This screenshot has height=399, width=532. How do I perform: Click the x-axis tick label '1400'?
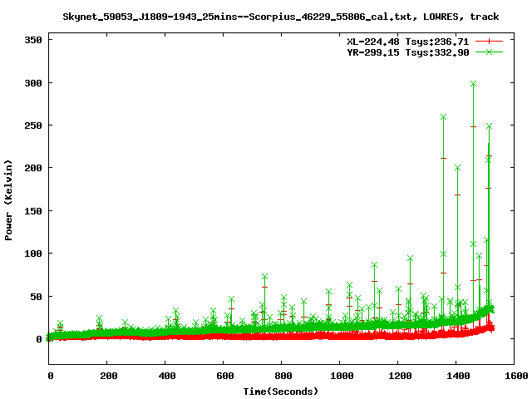[458, 376]
